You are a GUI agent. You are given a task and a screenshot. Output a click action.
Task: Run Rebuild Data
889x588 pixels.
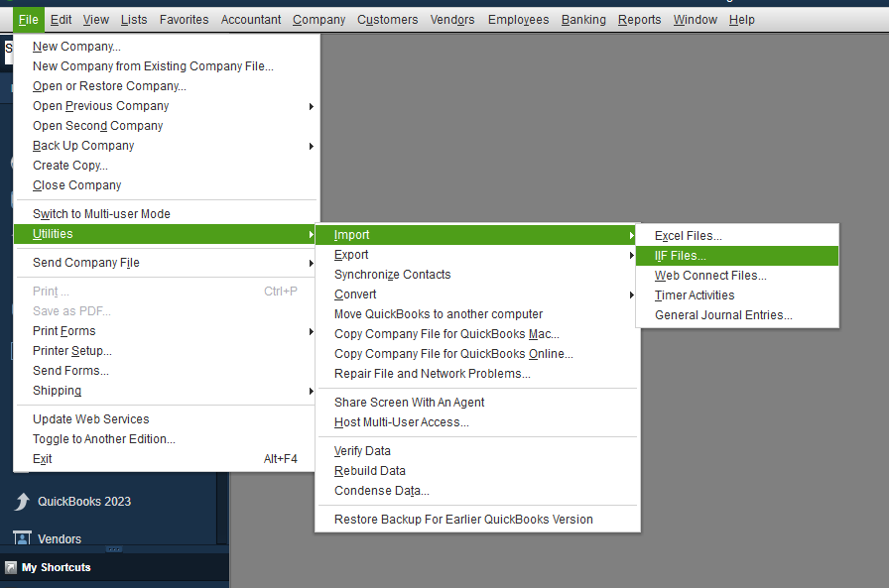click(x=477, y=471)
